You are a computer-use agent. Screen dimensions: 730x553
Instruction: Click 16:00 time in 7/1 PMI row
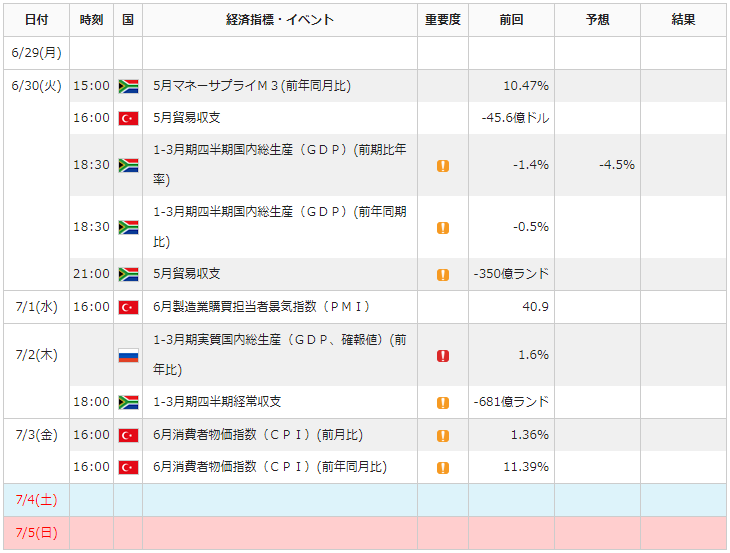[91, 307]
